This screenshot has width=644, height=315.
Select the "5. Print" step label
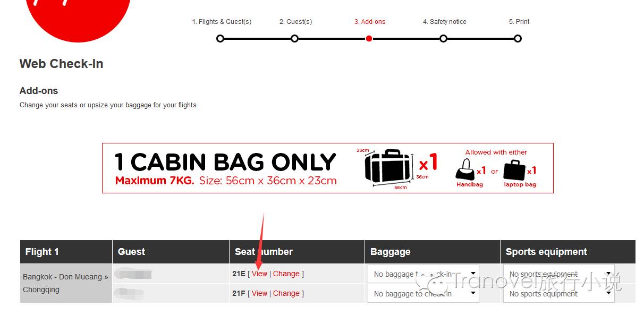(x=519, y=22)
